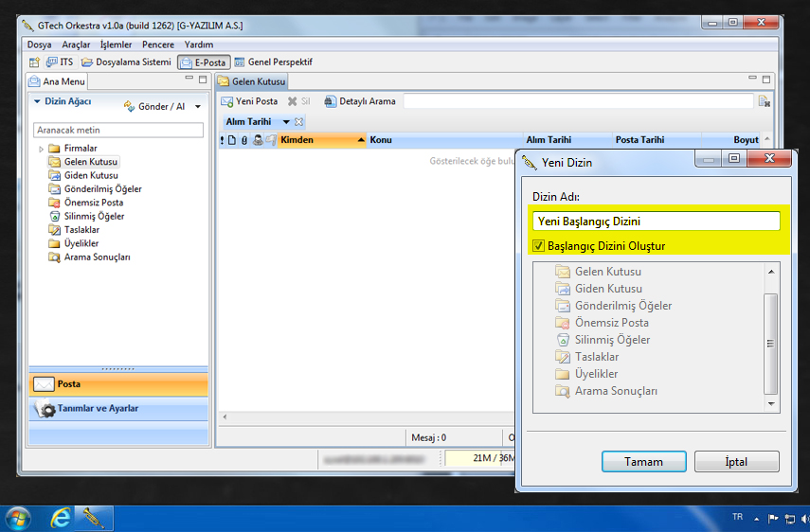This screenshot has width=810, height=532.
Task: Click the Gönder / Al sync icon
Action: click(x=129, y=106)
